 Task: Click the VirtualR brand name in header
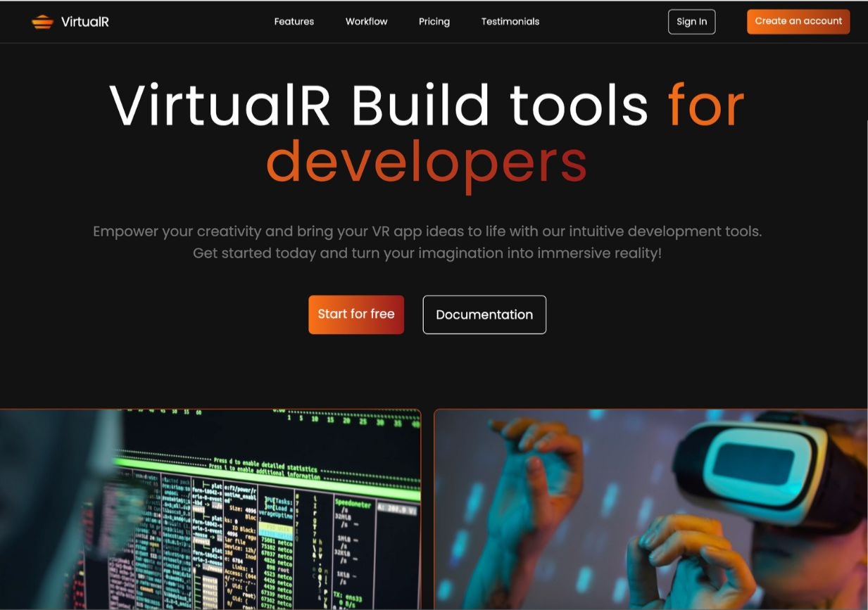[84, 22]
